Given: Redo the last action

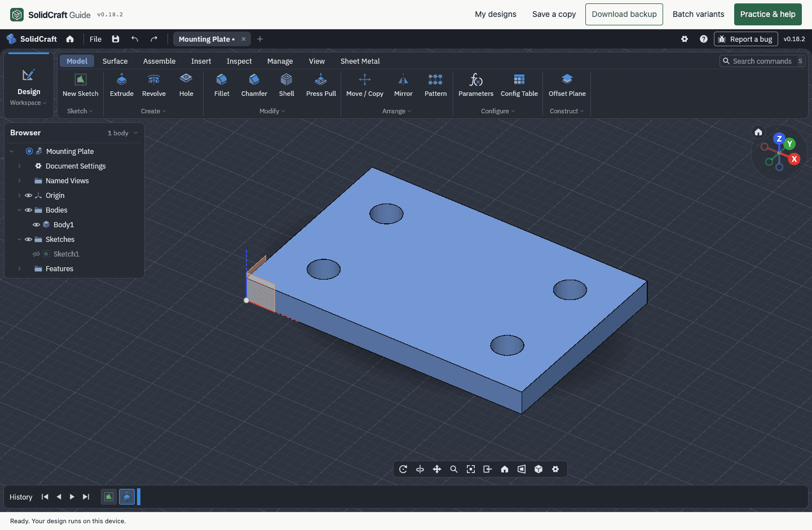Looking at the screenshot, I should point(154,39).
